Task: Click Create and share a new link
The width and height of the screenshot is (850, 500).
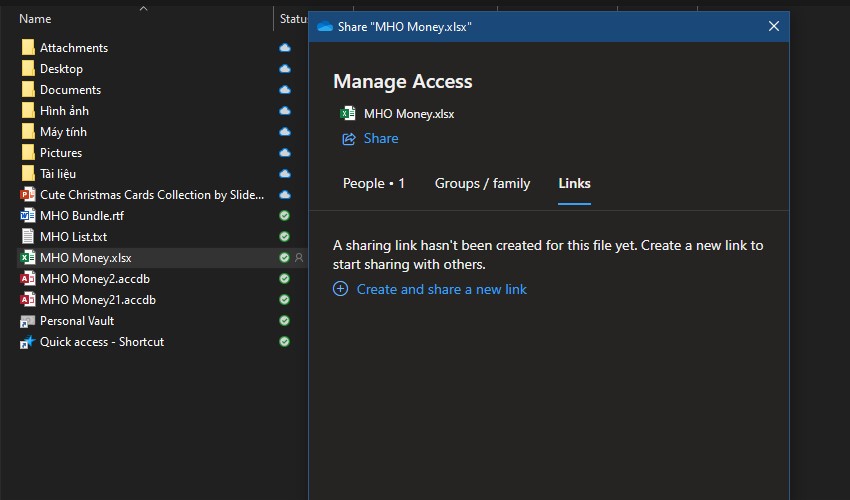Action: 441,289
